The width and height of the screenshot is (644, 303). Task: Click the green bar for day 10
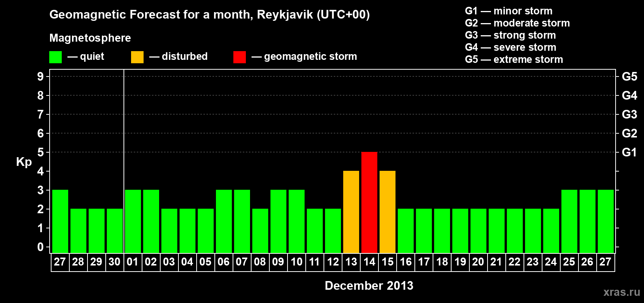click(297, 221)
